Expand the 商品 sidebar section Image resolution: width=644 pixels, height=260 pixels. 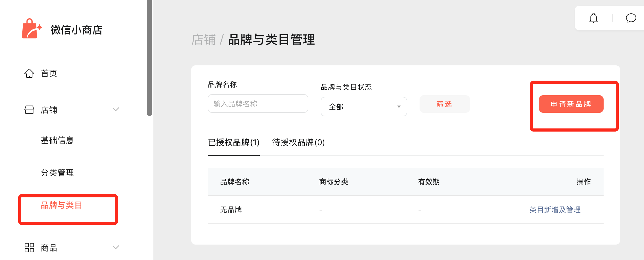[116, 247]
